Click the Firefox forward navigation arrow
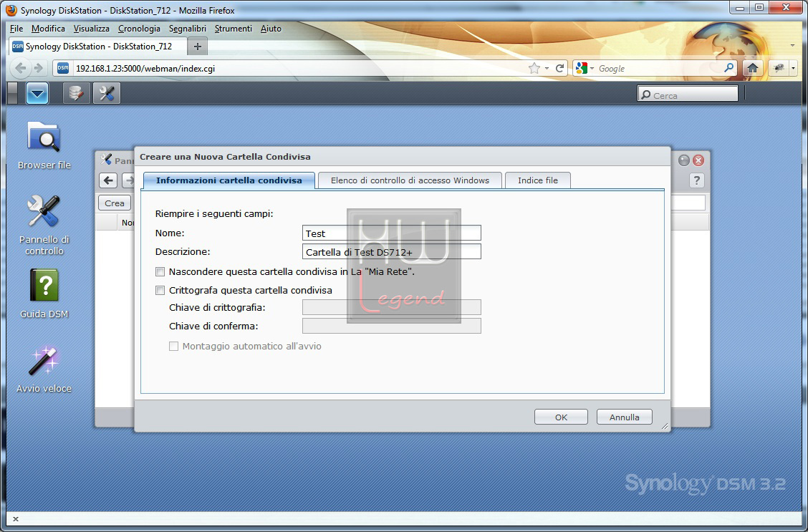The height and width of the screenshot is (532, 808). click(x=38, y=68)
